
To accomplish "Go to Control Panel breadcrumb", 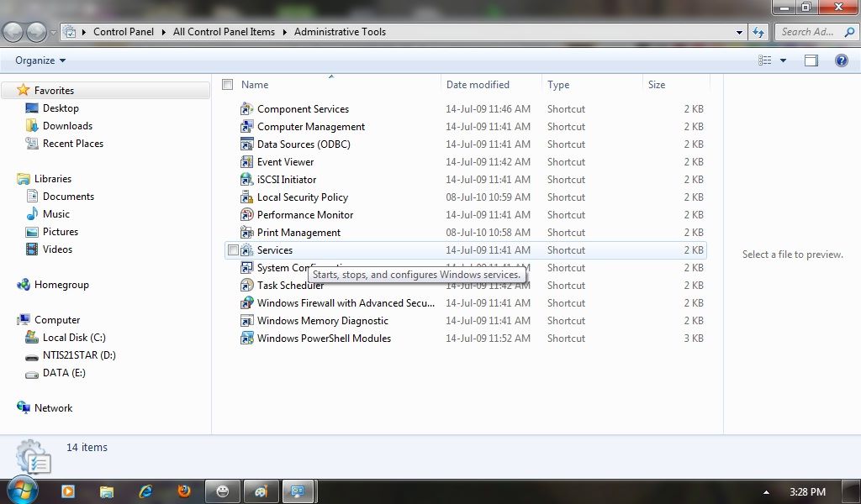I will tap(124, 32).
